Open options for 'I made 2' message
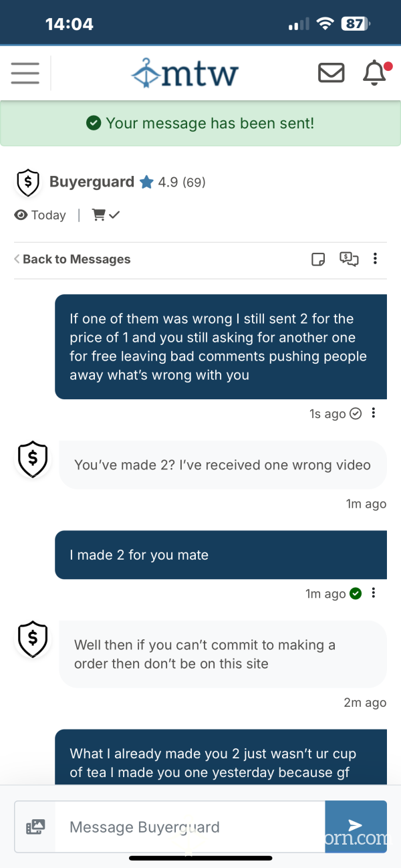This screenshot has width=401, height=868. [374, 593]
